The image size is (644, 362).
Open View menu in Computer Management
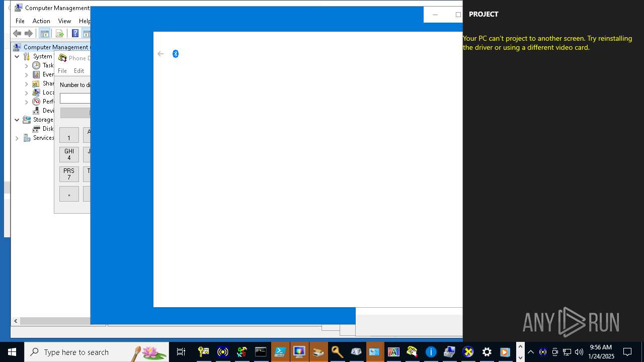tap(64, 21)
